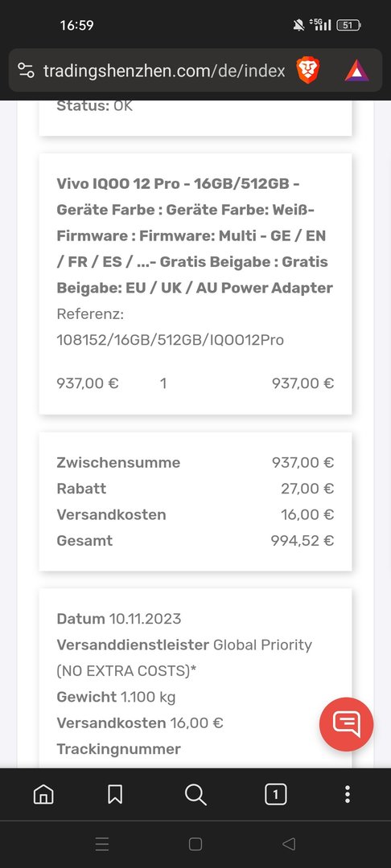
Task: Tap the Gesamt total 994,52 € amount
Action: point(303,541)
